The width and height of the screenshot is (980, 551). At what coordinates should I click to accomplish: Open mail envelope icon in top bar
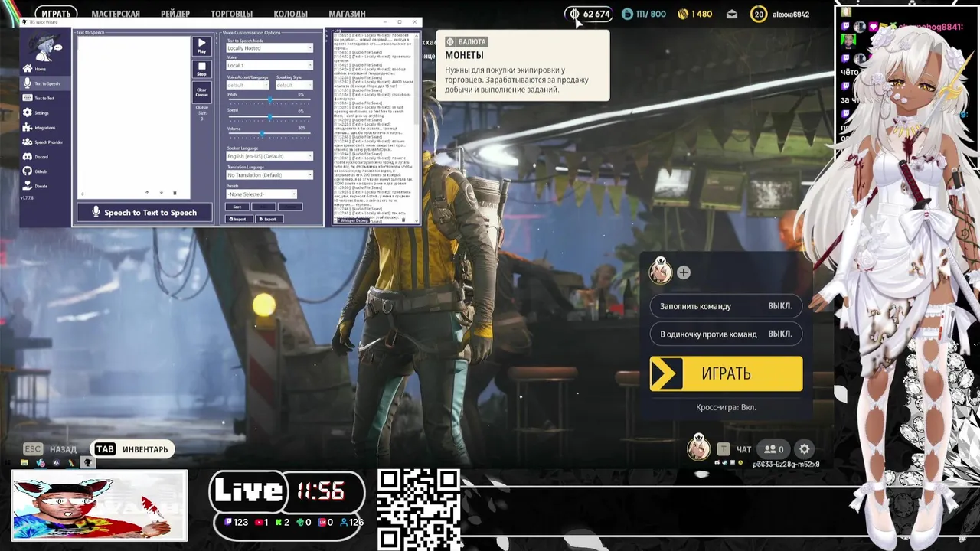click(x=732, y=14)
